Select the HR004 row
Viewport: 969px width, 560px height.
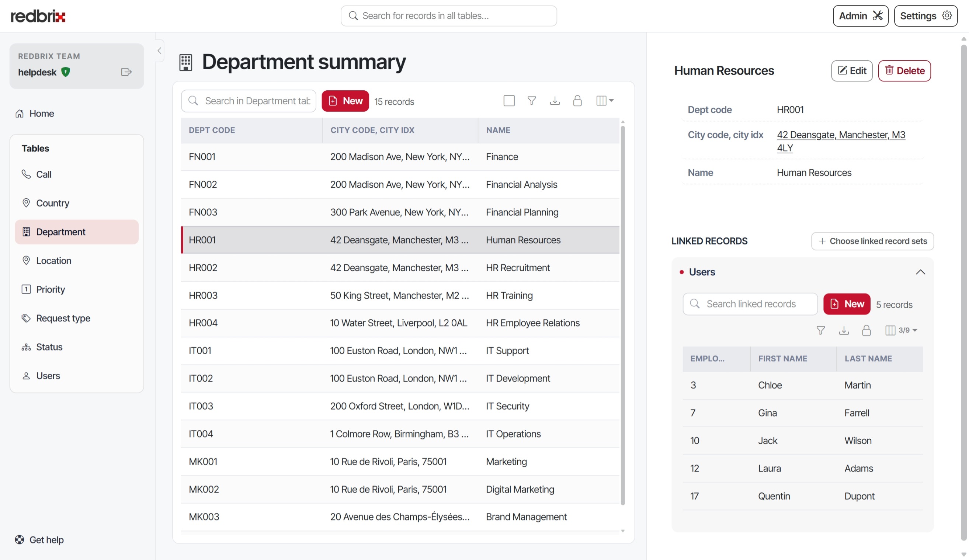(x=400, y=323)
